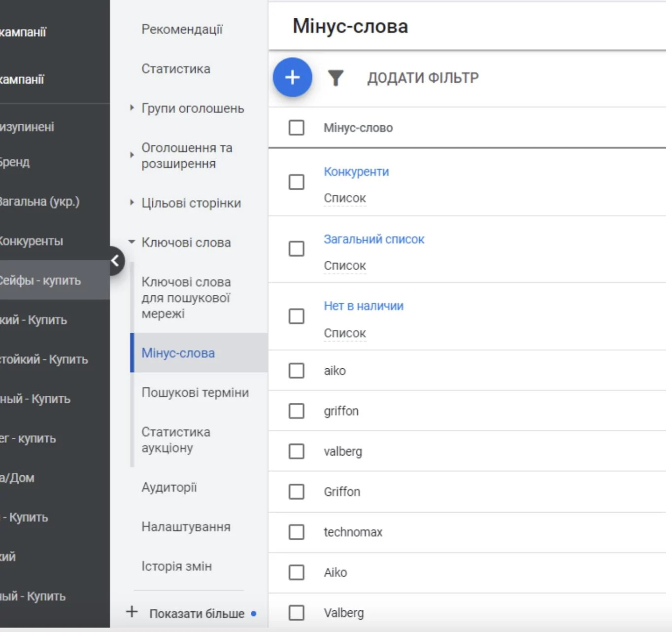Tick the lowercase aiko checkbox

click(x=296, y=370)
